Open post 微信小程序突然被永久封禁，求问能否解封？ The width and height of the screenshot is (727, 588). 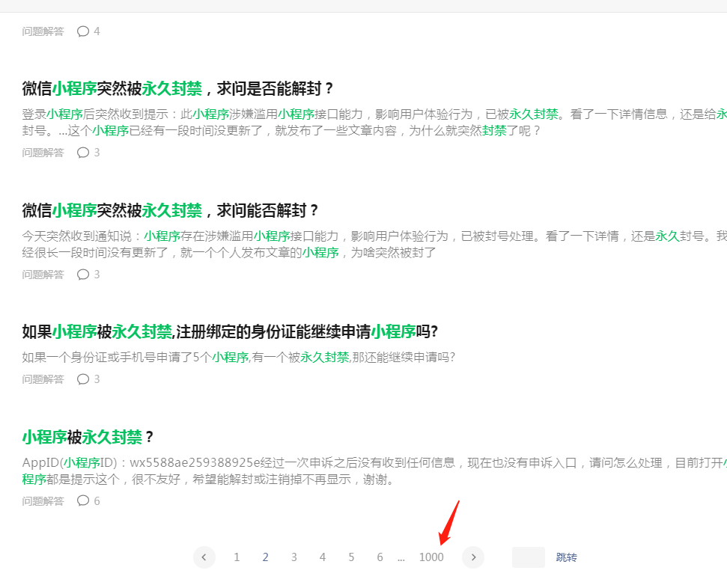click(x=170, y=211)
